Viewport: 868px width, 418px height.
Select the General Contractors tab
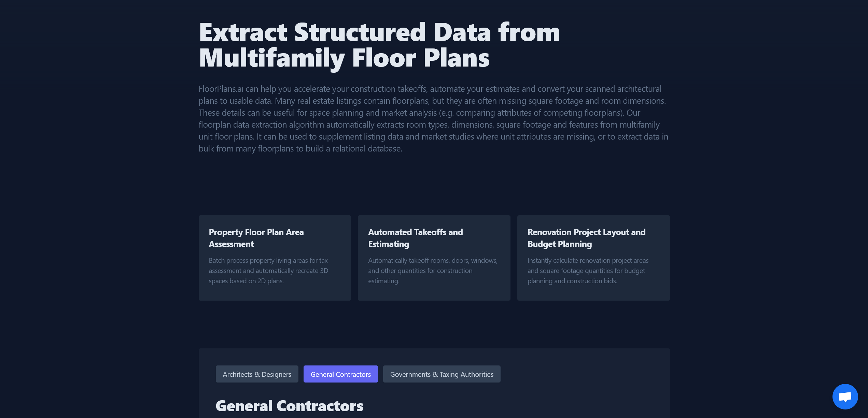(340, 374)
